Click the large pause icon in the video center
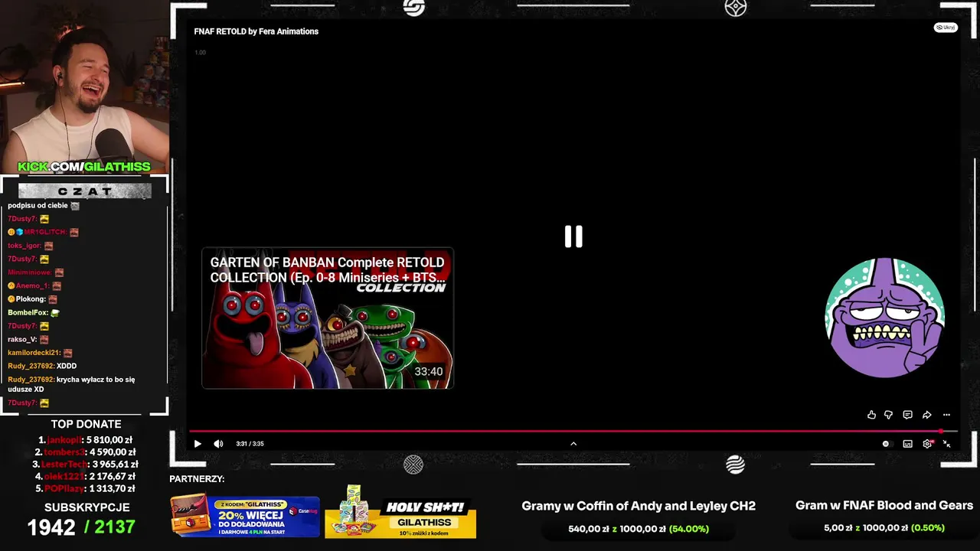 pos(573,236)
